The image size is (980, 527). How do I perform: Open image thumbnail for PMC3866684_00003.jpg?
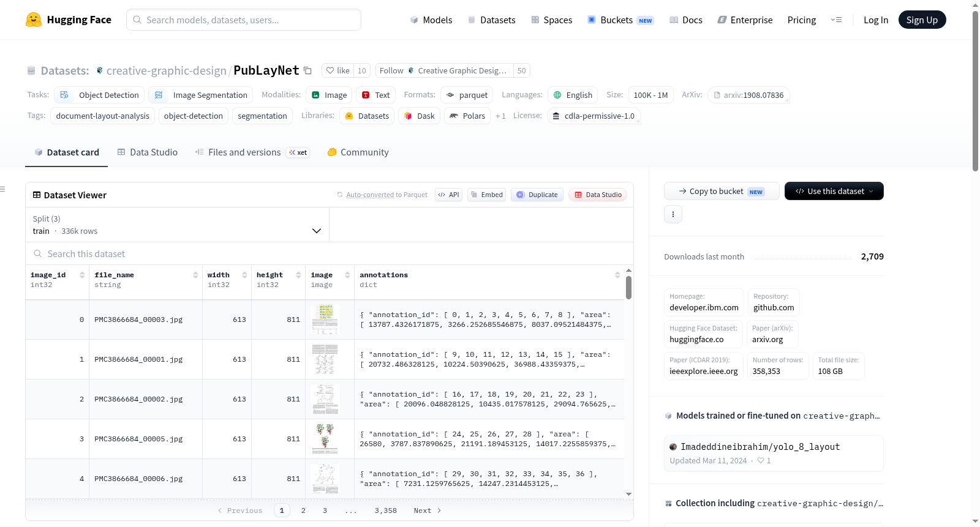pos(325,320)
